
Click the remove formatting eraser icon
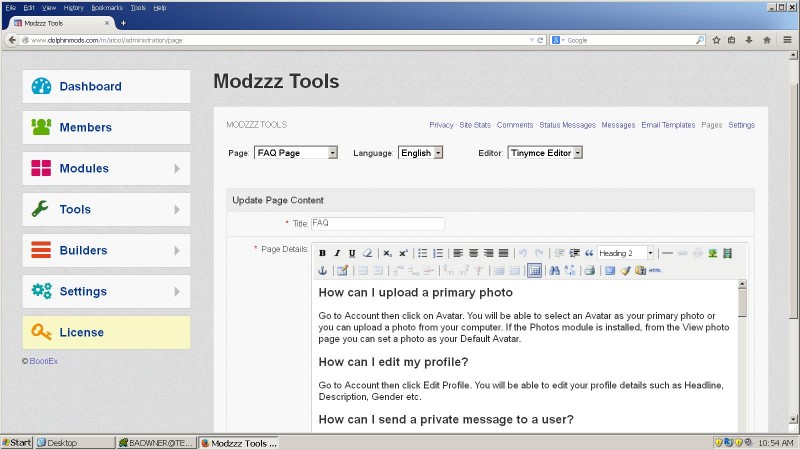[x=367, y=253]
